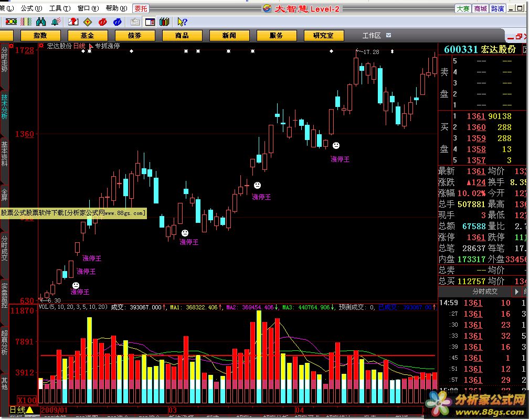
Task: Switch to 超赢分析 side tab
Action: pos(4,343)
